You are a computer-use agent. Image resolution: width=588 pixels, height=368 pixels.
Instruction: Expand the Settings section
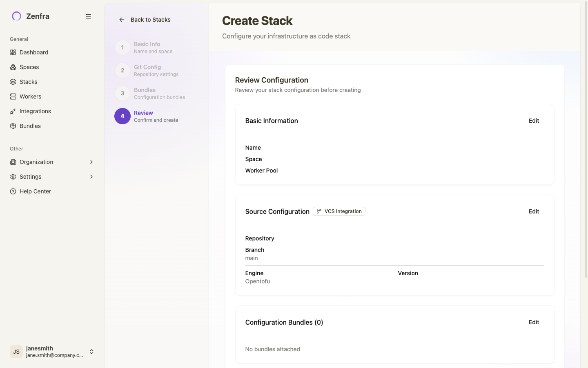coord(91,177)
